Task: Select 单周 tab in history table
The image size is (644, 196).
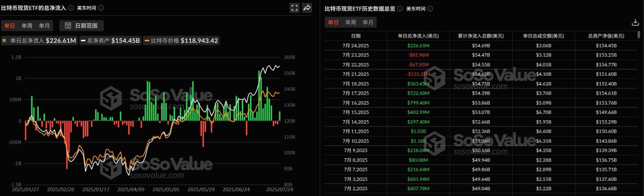Action: point(350,22)
